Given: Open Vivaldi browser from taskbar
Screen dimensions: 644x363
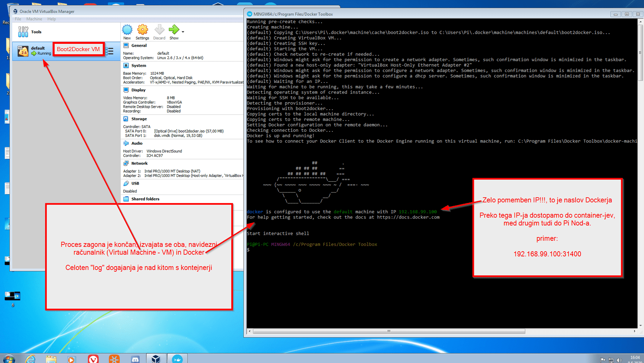Looking at the screenshot, I should coord(93,359).
